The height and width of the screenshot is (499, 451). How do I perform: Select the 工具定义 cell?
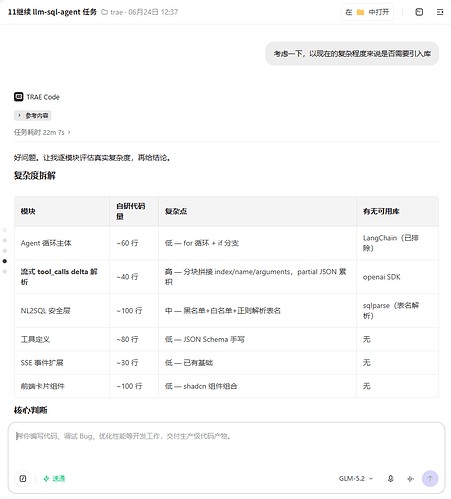click(x=62, y=339)
